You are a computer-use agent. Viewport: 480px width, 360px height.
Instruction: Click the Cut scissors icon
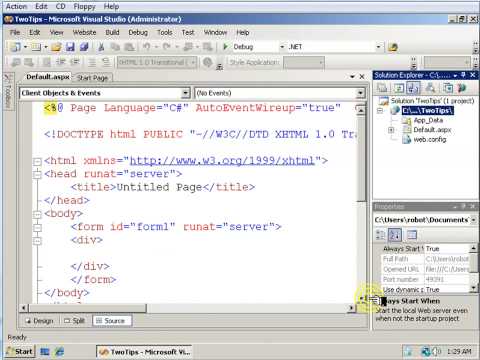click(101, 47)
